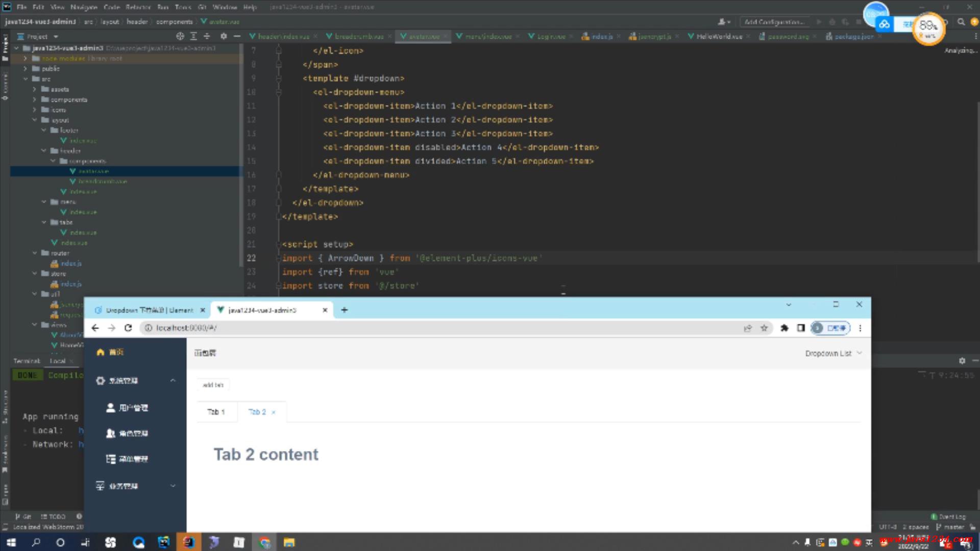Click the user icon menu item in the sidebar
Screen dimensions: 980x551
110,408
